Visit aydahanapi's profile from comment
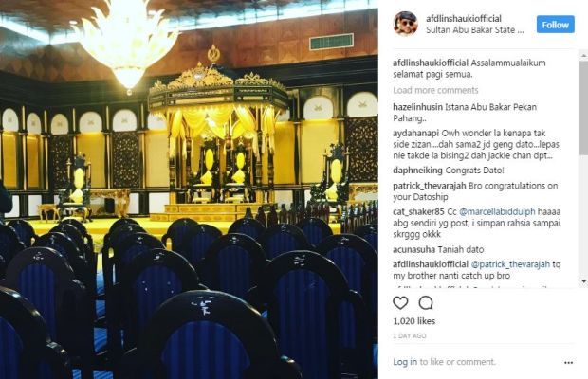The image size is (588, 379). click(x=416, y=134)
